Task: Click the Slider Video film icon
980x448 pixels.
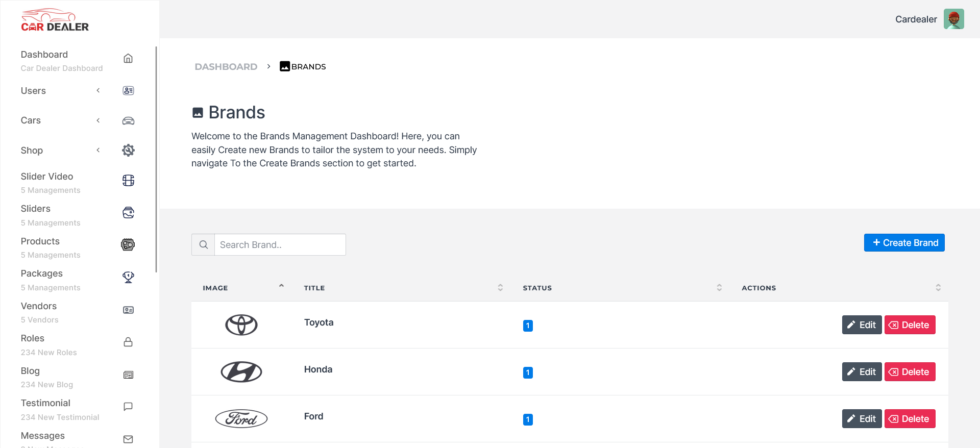Action: point(128,181)
